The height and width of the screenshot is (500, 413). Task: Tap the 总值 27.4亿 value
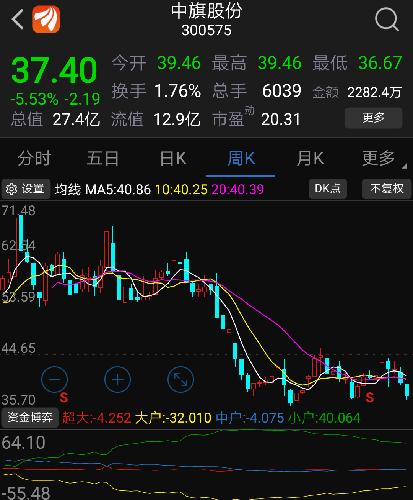pos(76,119)
